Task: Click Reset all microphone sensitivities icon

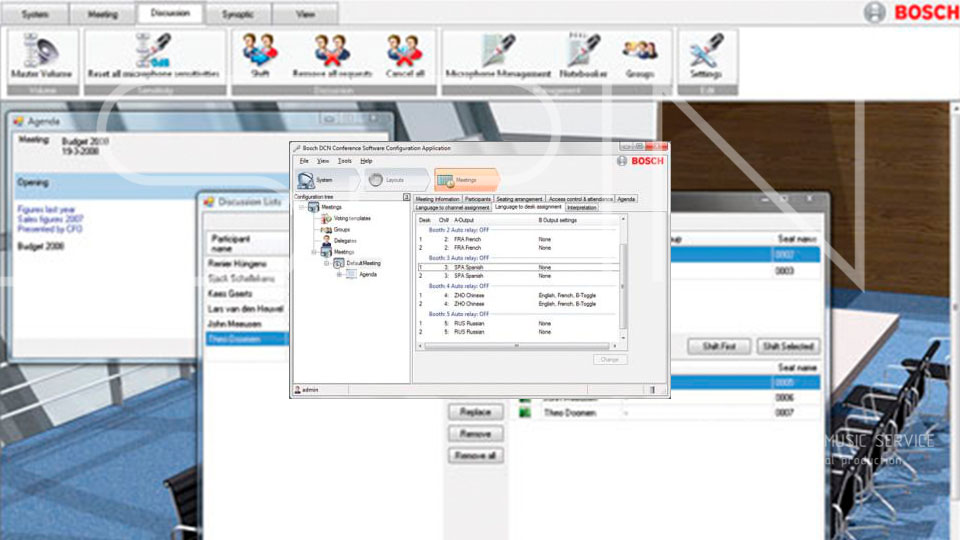Action: click(154, 56)
